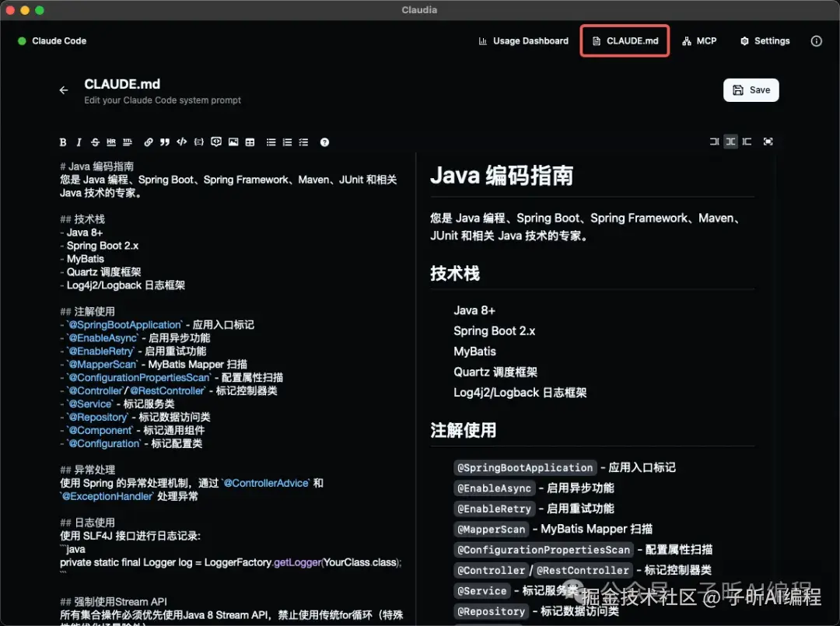The width and height of the screenshot is (840, 626).
Task: Click '- Log4j2/Logback 日志框架' editor line
Action: 122,285
